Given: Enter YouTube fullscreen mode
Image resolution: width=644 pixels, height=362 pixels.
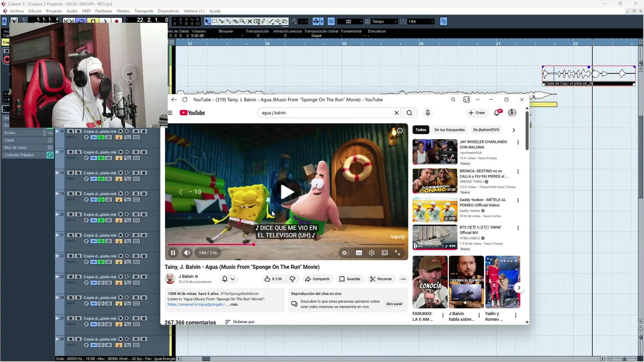Looking at the screenshot, I should [x=397, y=253].
